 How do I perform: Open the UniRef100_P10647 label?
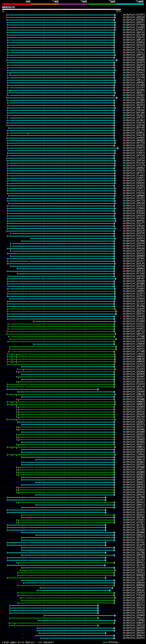[134, 175]
